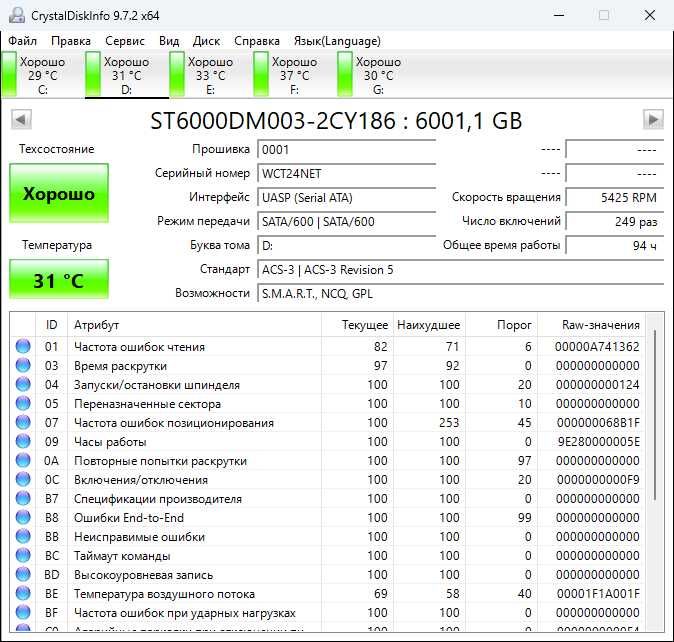Click status orb for attribute 07 row
This screenshot has width=674, height=642.
tap(23, 422)
